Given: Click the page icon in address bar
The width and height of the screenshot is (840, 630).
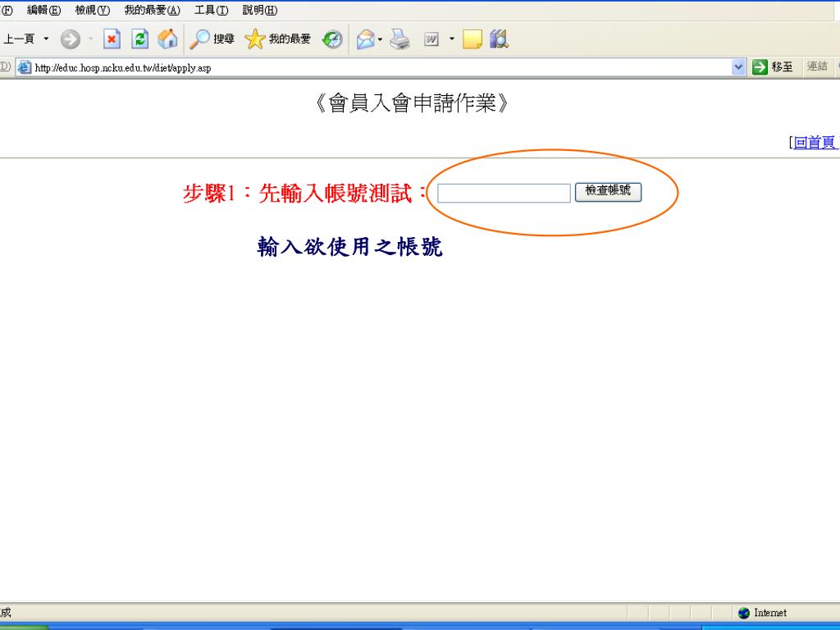Looking at the screenshot, I should [x=24, y=67].
